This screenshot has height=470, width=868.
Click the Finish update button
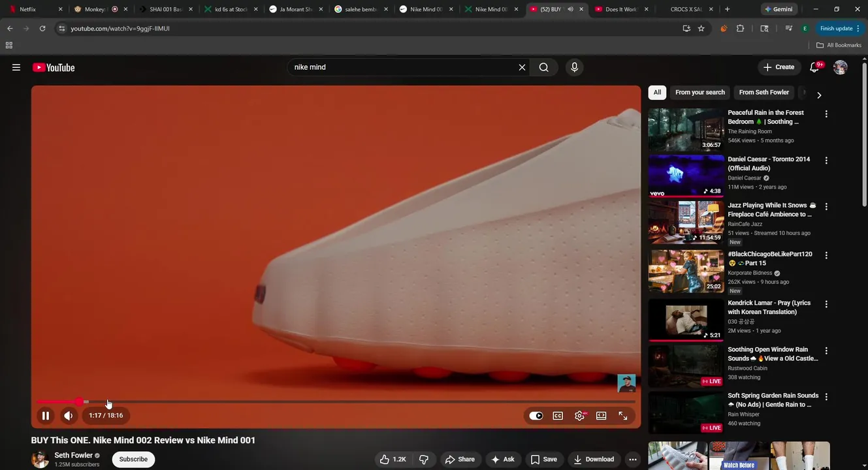click(x=841, y=29)
